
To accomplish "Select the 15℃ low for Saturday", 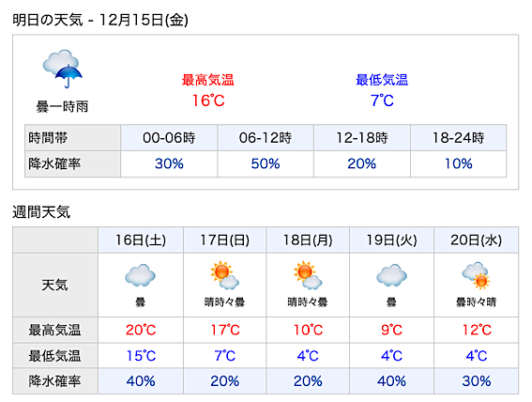I will click(x=141, y=356).
